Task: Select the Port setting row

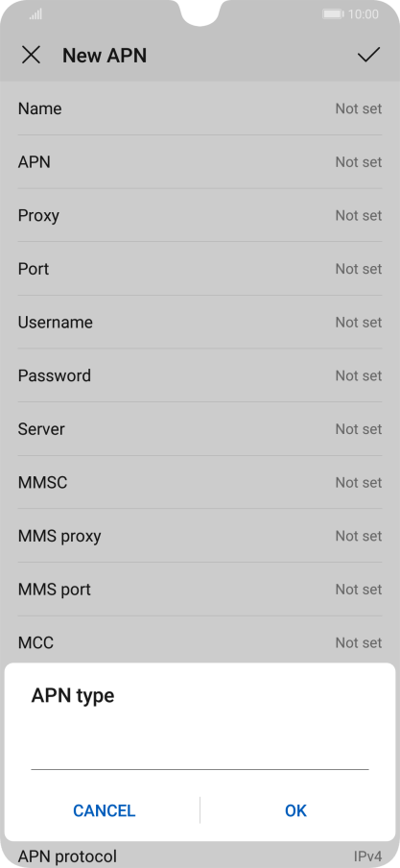Action: click(x=200, y=269)
